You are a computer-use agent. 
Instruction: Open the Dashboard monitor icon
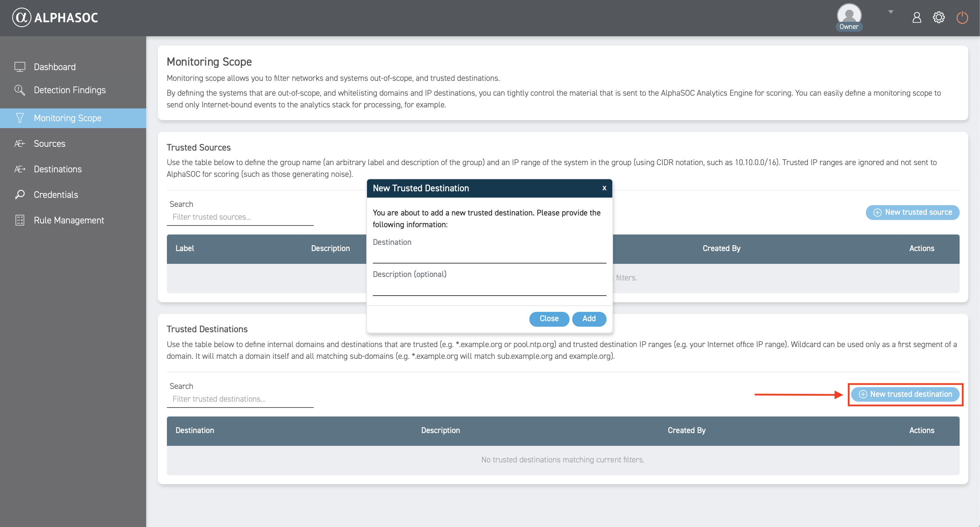[x=20, y=67]
